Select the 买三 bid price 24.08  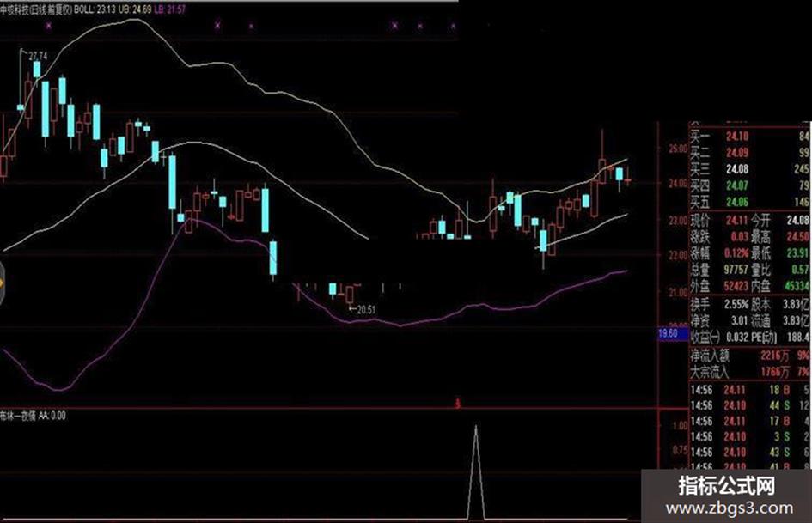[x=737, y=169]
